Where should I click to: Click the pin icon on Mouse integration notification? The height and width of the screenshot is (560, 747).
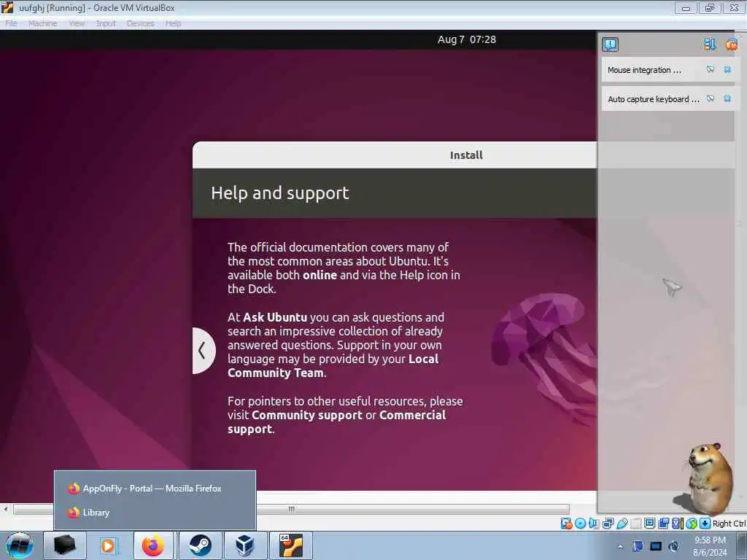pyautogui.click(x=711, y=69)
